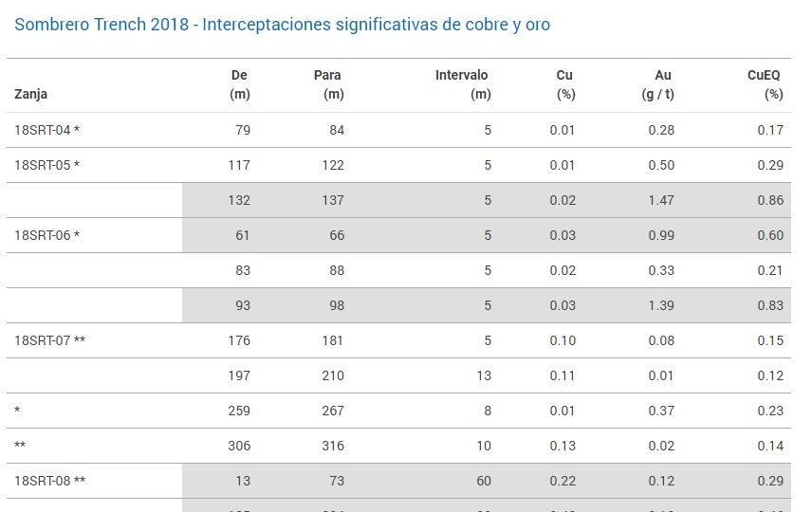This screenshot has height=512, width=812.
Task: Select the 18SRT-05 * trench cell
Action: click(46, 165)
